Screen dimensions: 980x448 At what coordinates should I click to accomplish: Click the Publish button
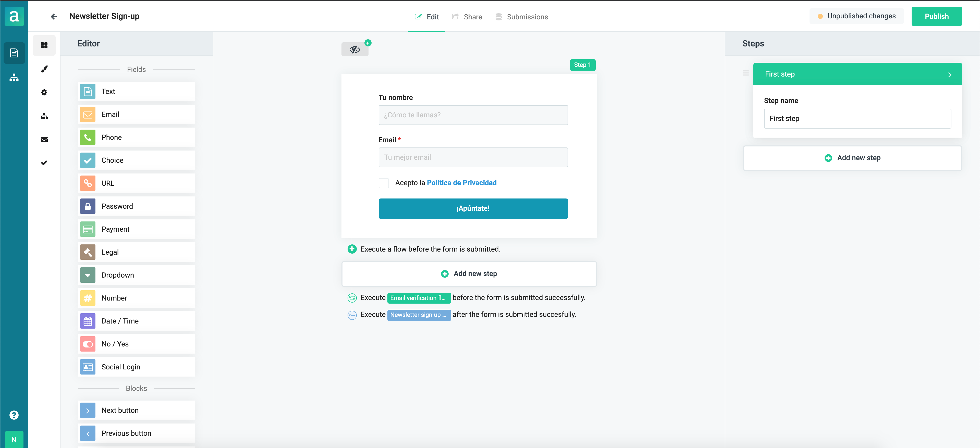click(937, 16)
